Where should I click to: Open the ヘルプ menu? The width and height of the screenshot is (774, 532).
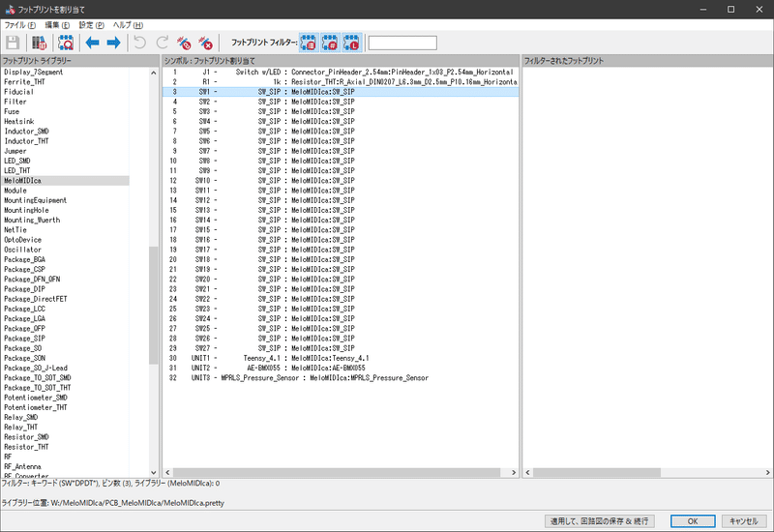pyautogui.click(x=128, y=25)
